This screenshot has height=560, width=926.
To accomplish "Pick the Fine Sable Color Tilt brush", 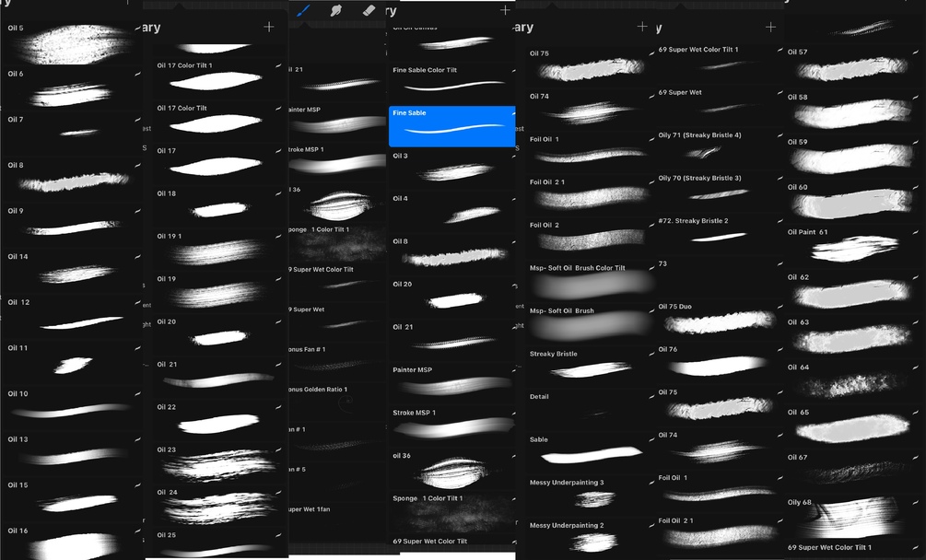I will pyautogui.click(x=451, y=83).
